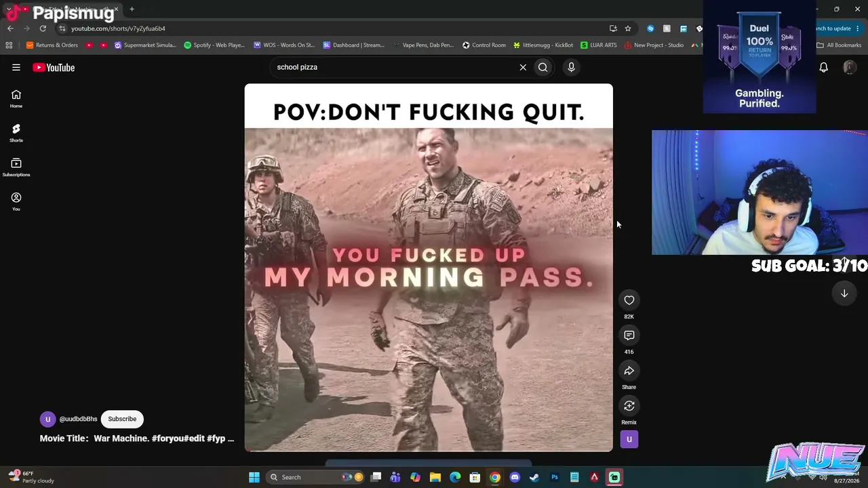Open the YouTube account avatar menu
The width and height of the screenshot is (868, 488).
pyautogui.click(x=849, y=67)
